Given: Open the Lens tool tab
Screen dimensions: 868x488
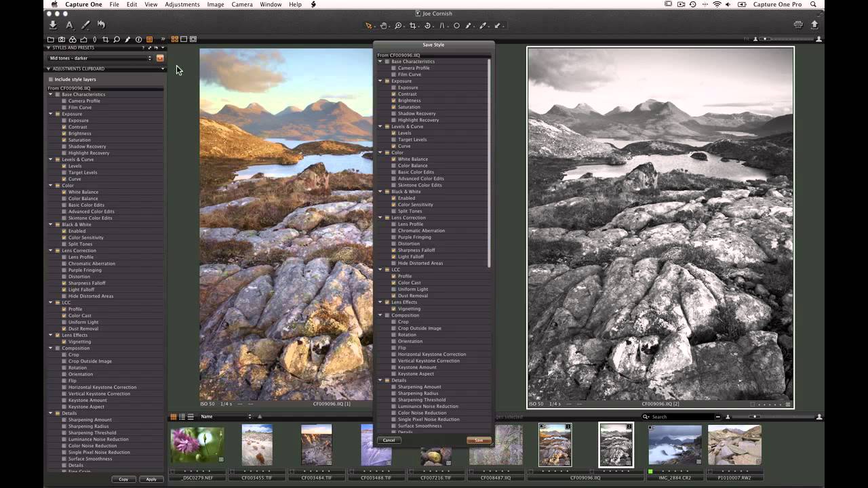Looking at the screenshot, I should point(94,39).
